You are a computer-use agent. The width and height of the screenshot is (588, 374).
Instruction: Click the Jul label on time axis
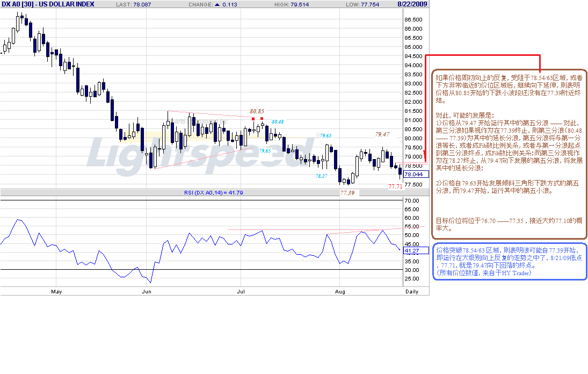tap(241, 291)
